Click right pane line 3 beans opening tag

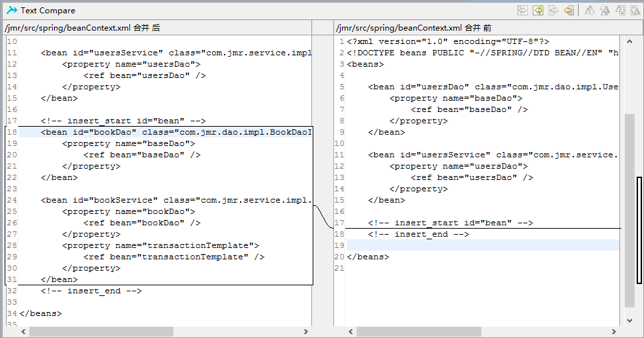pos(365,65)
